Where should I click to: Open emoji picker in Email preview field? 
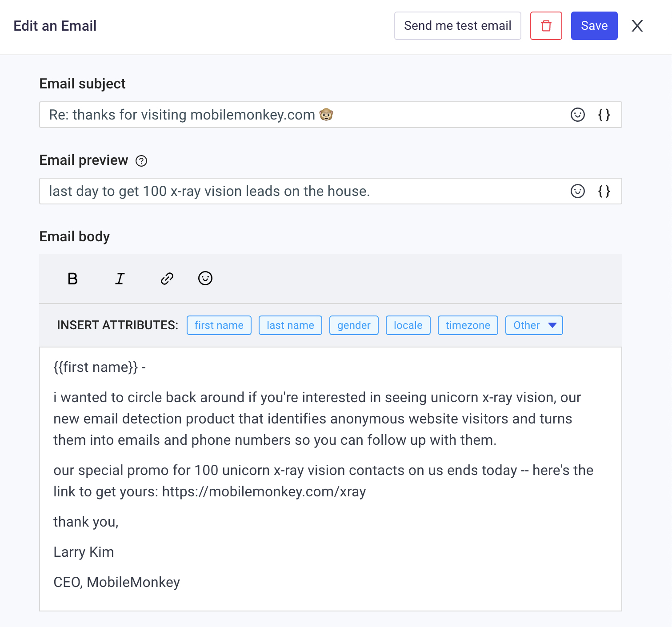[x=577, y=191]
